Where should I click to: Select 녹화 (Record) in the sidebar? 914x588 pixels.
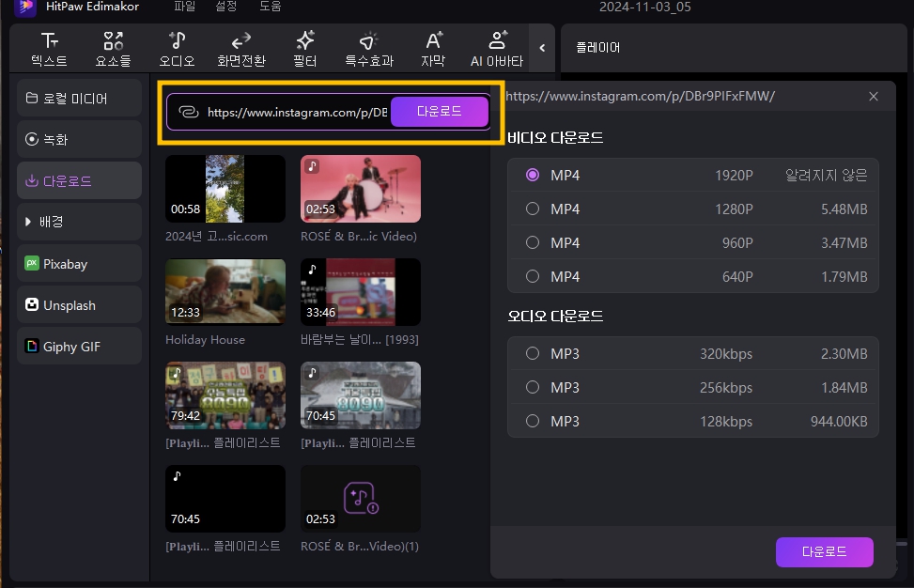coord(79,139)
